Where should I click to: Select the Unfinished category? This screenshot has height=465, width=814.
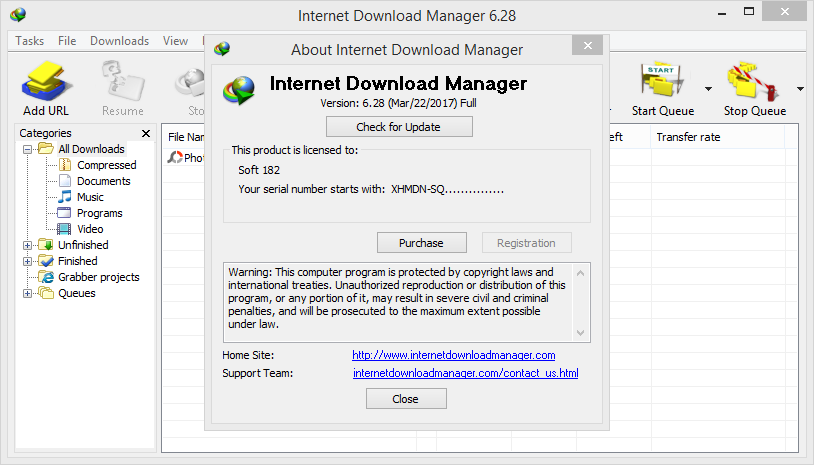pyautogui.click(x=83, y=245)
